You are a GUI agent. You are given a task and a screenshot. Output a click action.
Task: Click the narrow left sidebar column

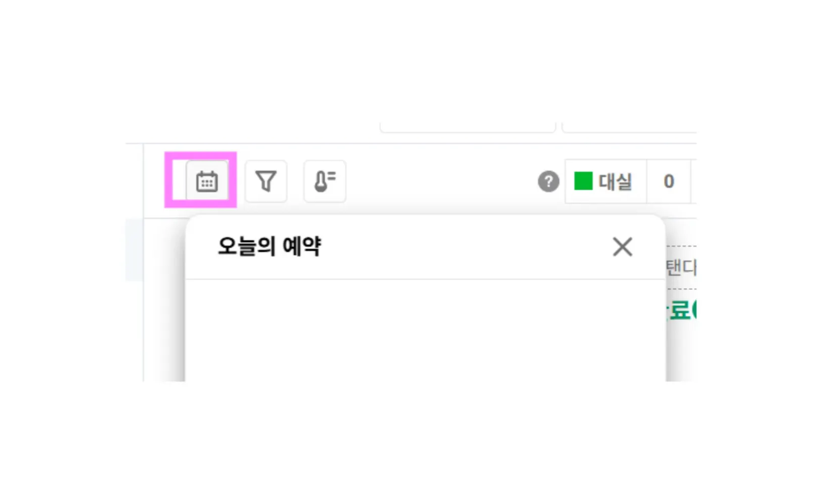[x=135, y=262]
